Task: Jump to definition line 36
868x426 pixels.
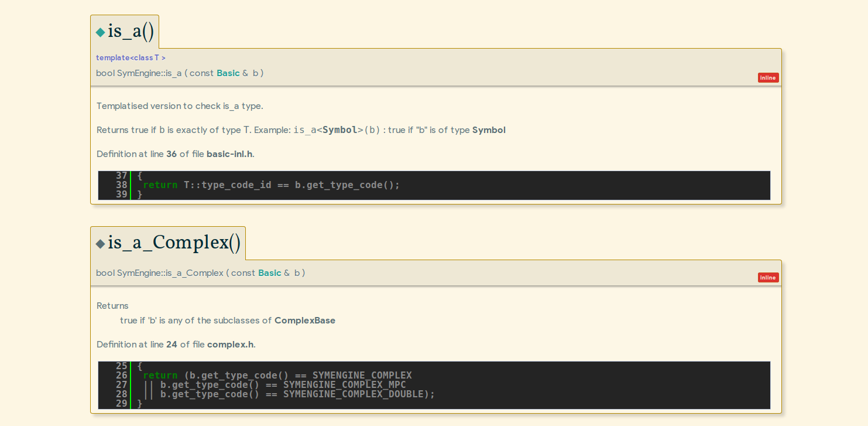Action: [171, 154]
